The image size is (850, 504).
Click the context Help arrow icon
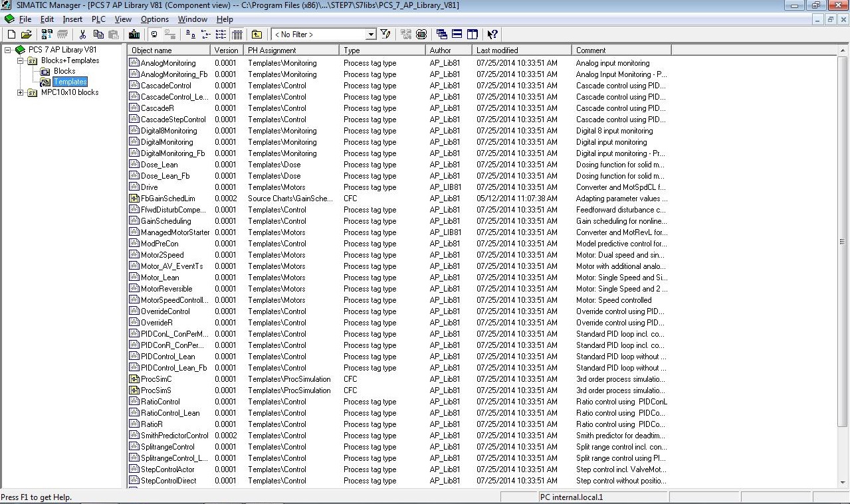[x=492, y=35]
